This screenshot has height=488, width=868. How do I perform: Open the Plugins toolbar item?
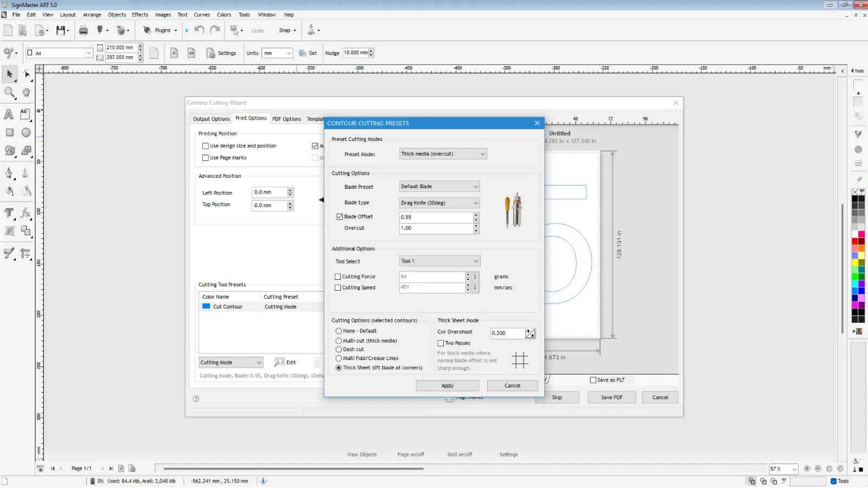pyautogui.click(x=160, y=30)
